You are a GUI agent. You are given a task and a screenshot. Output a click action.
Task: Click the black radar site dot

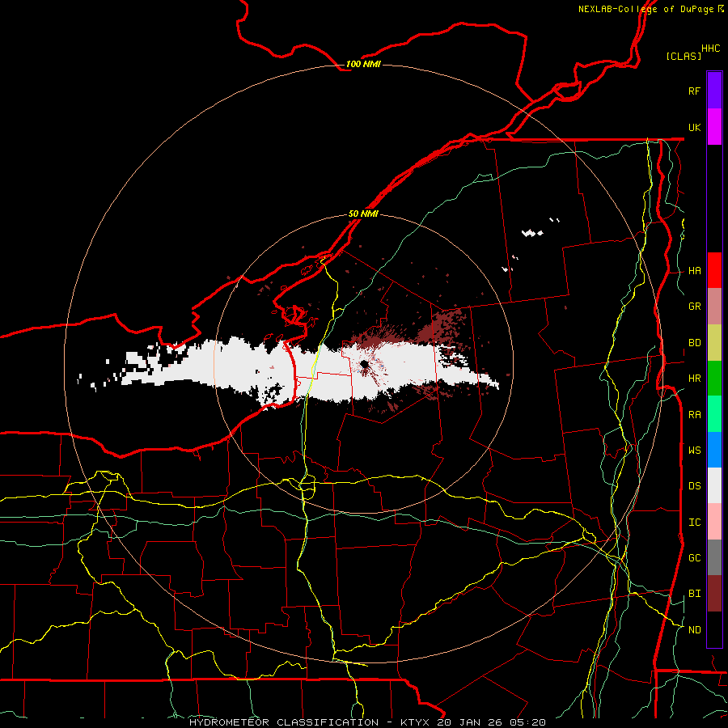365,363
